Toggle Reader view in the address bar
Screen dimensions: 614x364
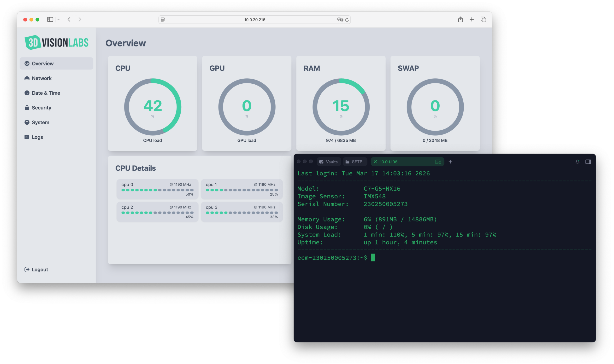pyautogui.click(x=163, y=20)
